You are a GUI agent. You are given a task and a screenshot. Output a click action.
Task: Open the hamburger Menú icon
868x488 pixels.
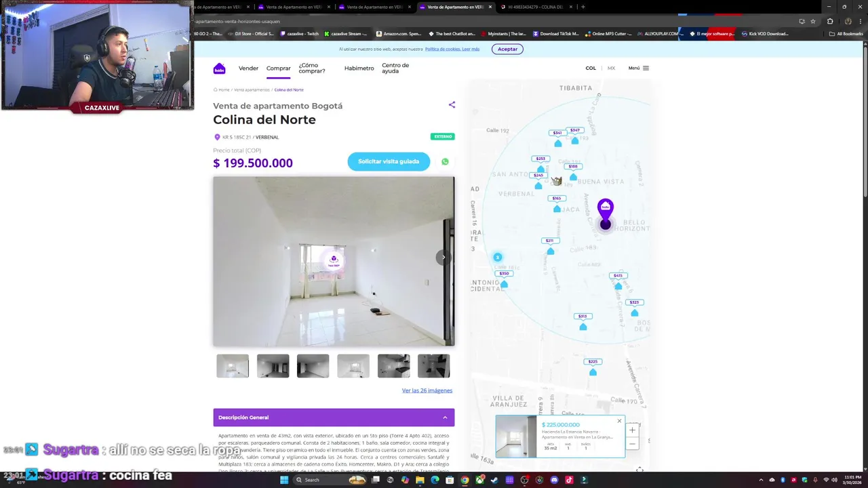tap(646, 68)
